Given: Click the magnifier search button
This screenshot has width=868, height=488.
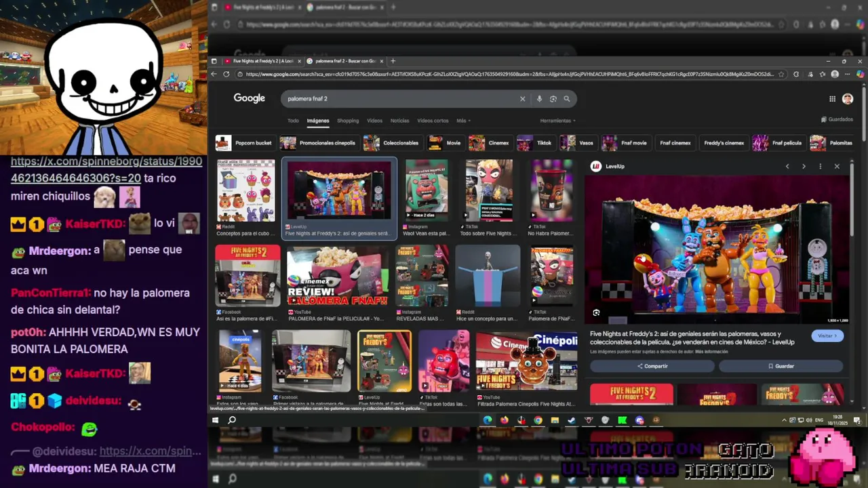Looking at the screenshot, I should pyautogui.click(x=567, y=99).
